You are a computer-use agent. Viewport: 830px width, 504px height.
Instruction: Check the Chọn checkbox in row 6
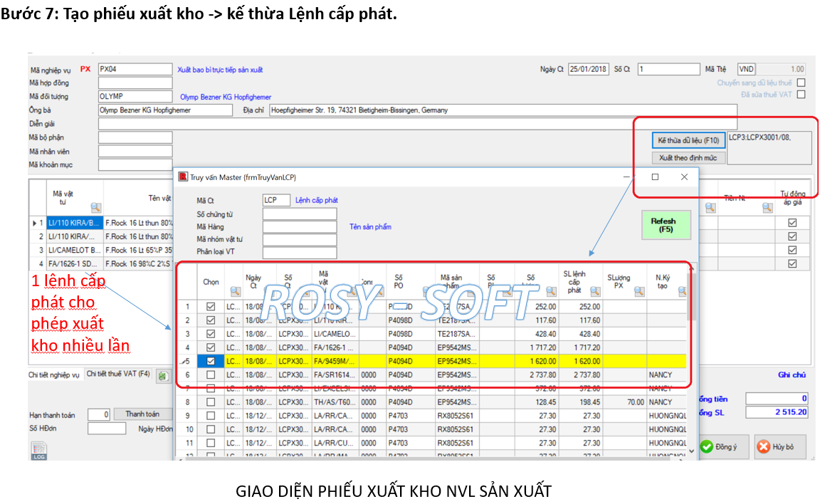pyautogui.click(x=211, y=374)
